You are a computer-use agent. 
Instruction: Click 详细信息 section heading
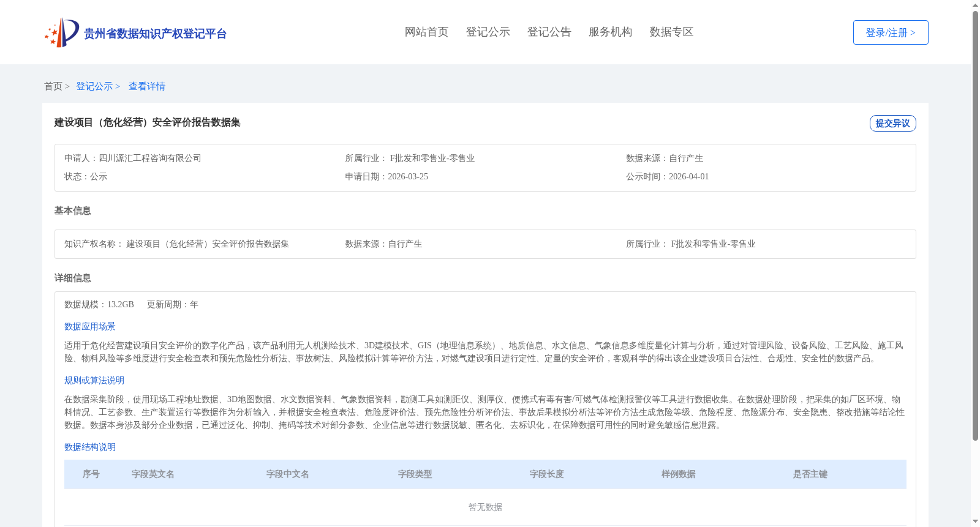click(72, 278)
